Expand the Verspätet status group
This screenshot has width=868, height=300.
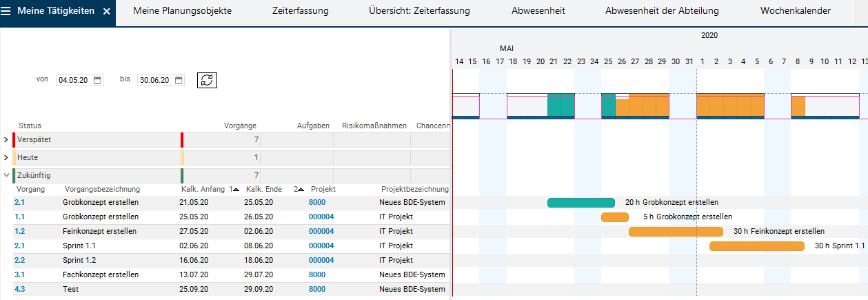[x=6, y=140]
